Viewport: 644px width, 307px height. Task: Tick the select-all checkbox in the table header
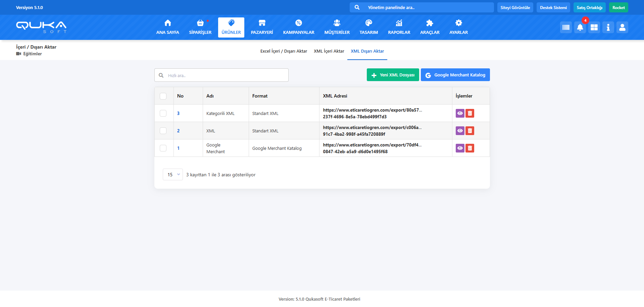click(x=163, y=96)
